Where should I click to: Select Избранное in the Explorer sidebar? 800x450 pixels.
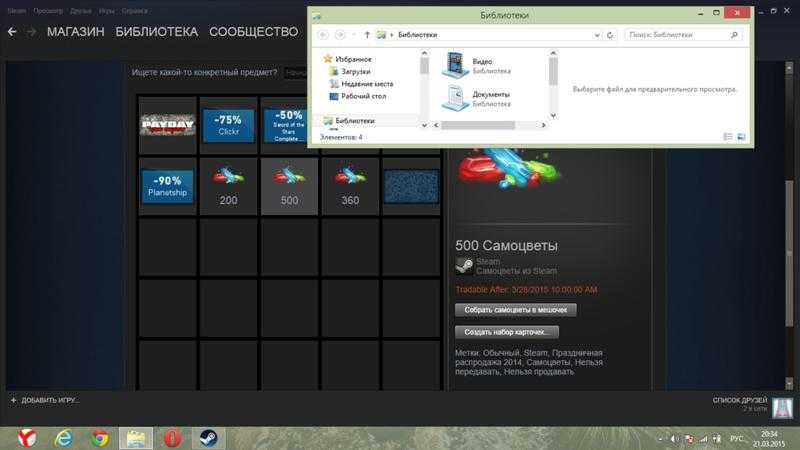click(353, 59)
